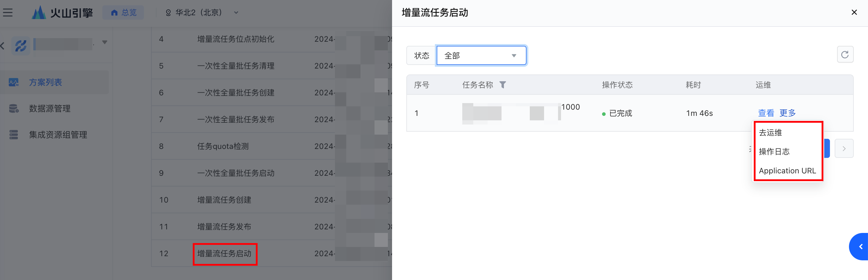This screenshot has height=280, width=868.
Task: Click 更多 link in task row
Action: click(787, 113)
